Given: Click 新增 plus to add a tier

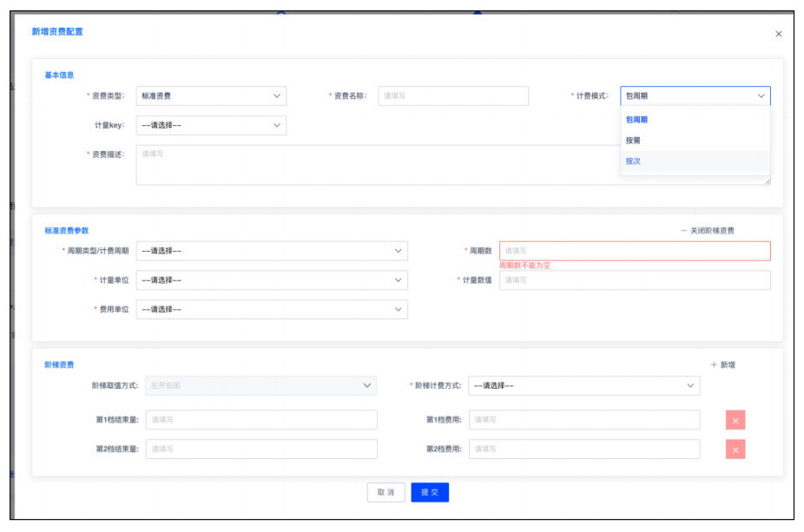Looking at the screenshot, I should pos(723,365).
